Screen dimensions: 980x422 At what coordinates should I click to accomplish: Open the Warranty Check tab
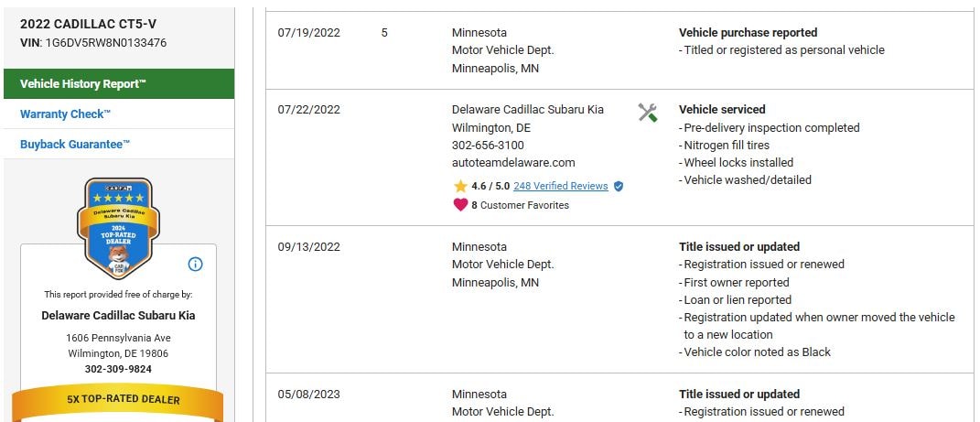pyautogui.click(x=66, y=114)
